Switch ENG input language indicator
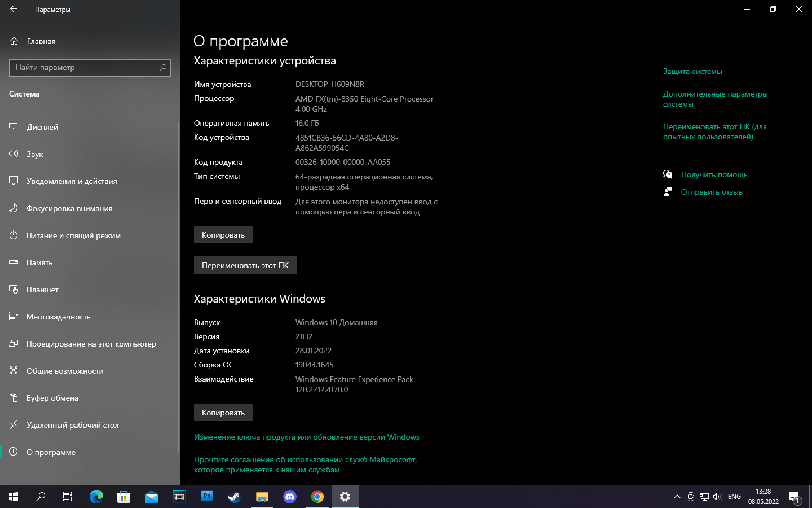 click(734, 497)
